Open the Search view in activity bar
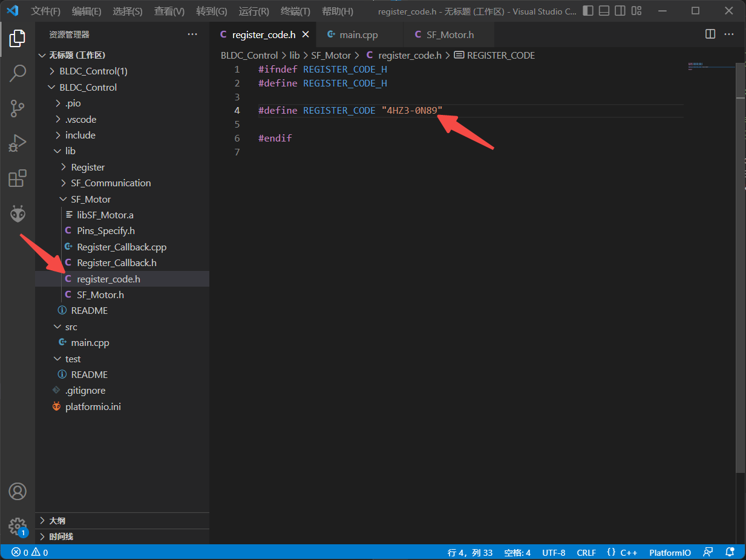 [18, 74]
